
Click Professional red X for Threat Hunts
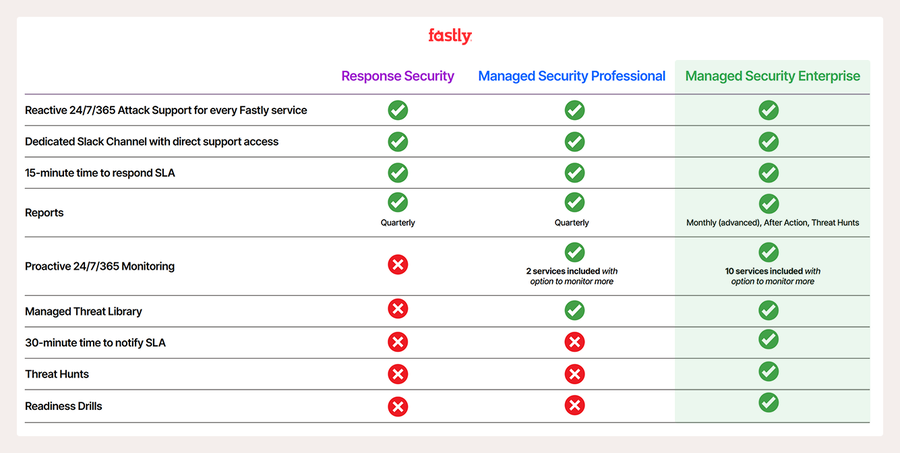tap(574, 374)
